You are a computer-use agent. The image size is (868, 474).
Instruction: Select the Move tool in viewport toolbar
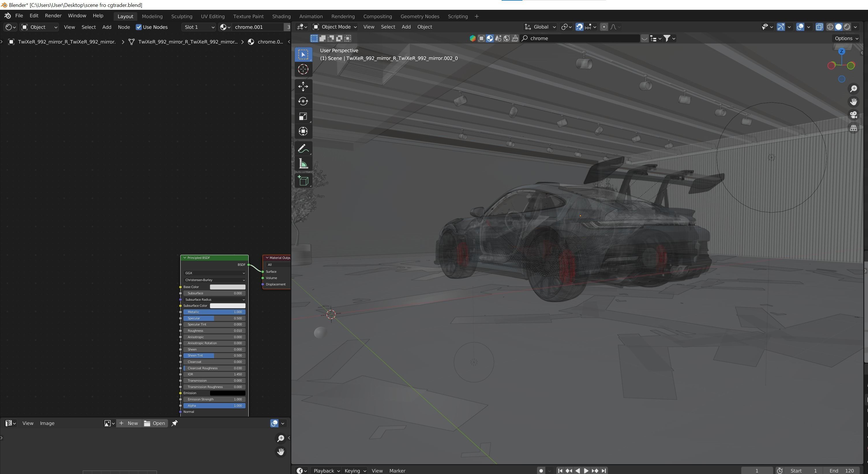tap(303, 86)
